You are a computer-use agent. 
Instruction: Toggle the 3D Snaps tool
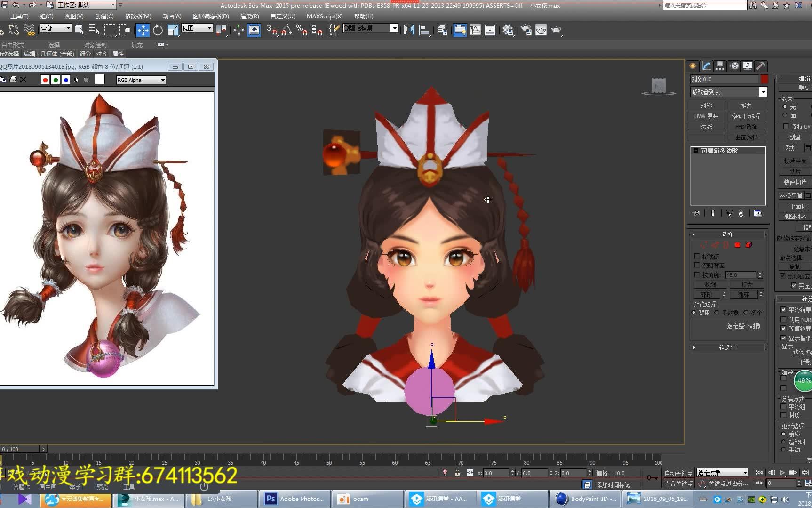pos(271,30)
